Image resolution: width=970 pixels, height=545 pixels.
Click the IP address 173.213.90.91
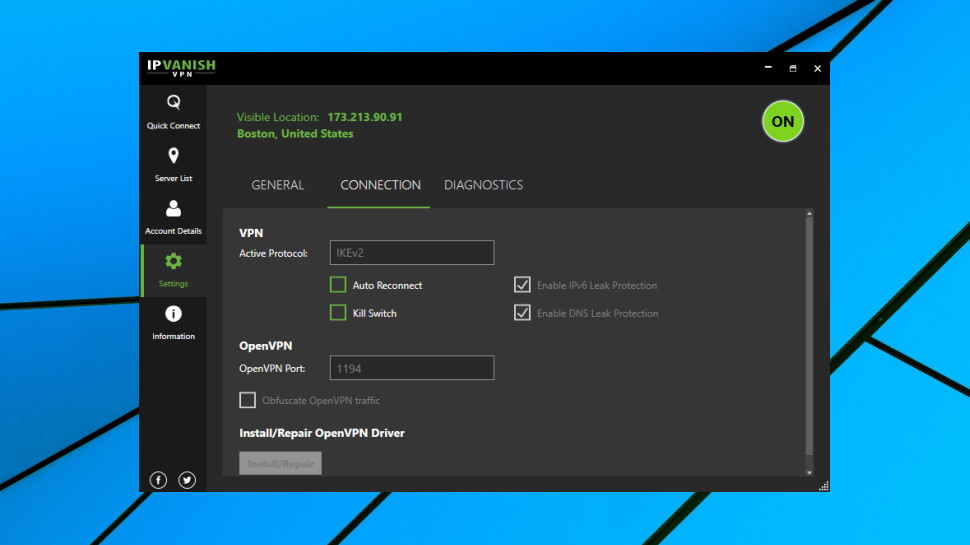coord(365,117)
